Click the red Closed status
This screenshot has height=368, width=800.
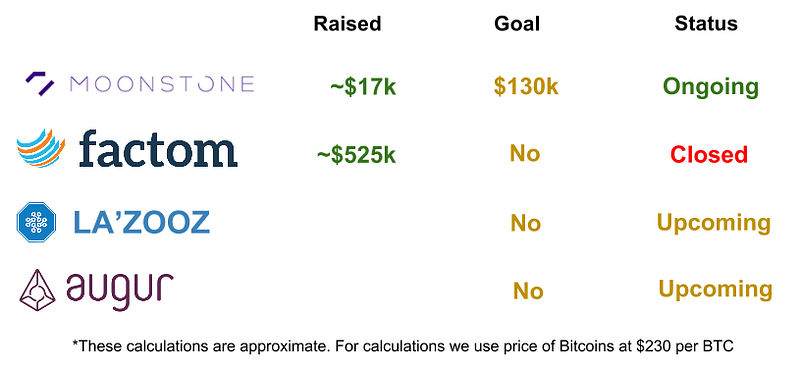coord(709,154)
